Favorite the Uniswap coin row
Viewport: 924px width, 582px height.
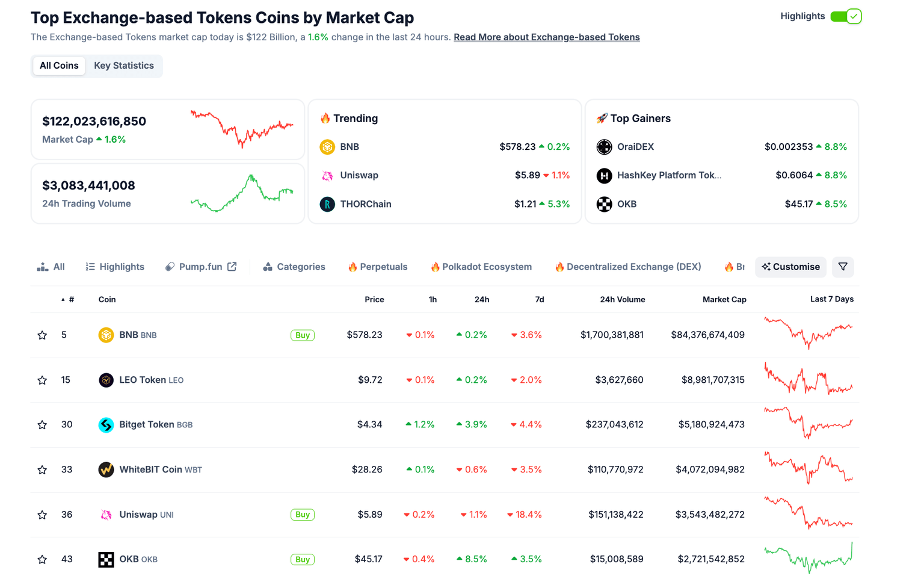(x=42, y=515)
